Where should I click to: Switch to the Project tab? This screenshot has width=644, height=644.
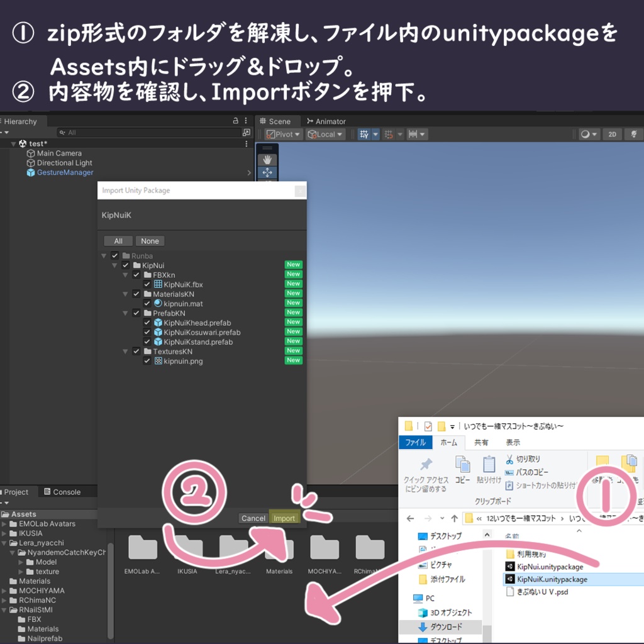(x=16, y=492)
